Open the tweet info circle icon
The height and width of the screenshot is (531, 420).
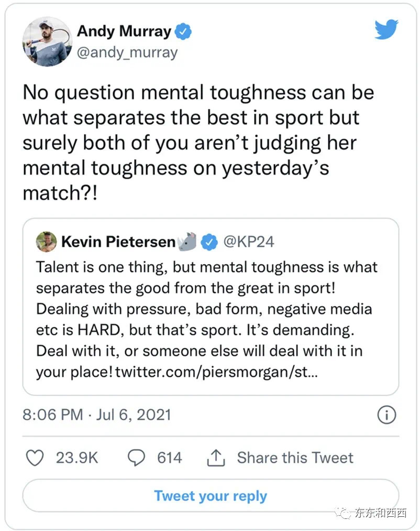386,415
